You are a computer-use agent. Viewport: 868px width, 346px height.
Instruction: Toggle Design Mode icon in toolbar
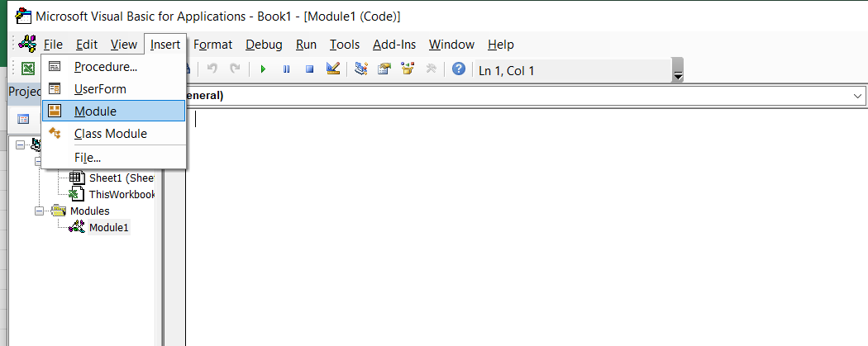click(332, 69)
